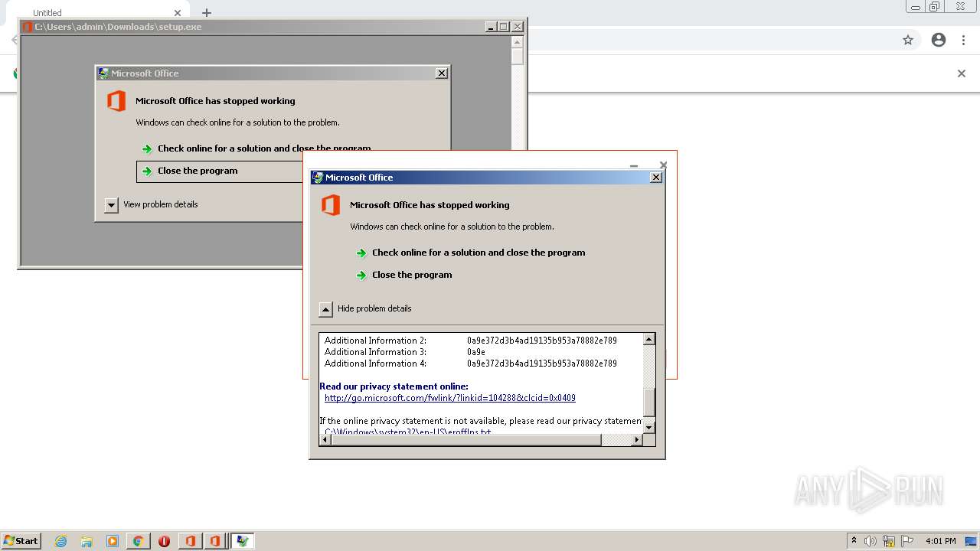This screenshot has height=551, width=980.
Task: Collapse problem details with the Hide arrow
Action: 326,309
